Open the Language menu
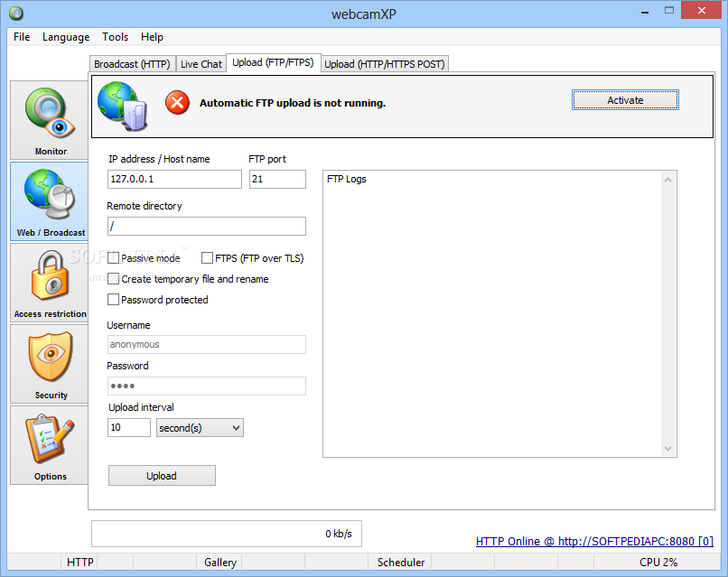The height and width of the screenshot is (577, 728). (x=66, y=37)
